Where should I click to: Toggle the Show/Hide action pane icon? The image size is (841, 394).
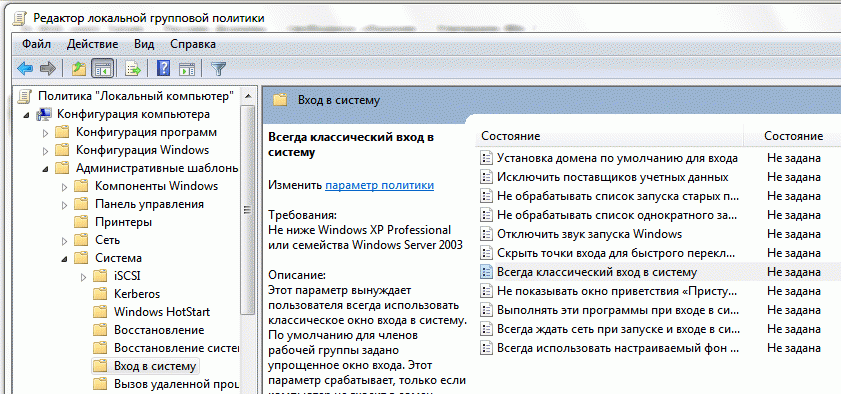186,69
